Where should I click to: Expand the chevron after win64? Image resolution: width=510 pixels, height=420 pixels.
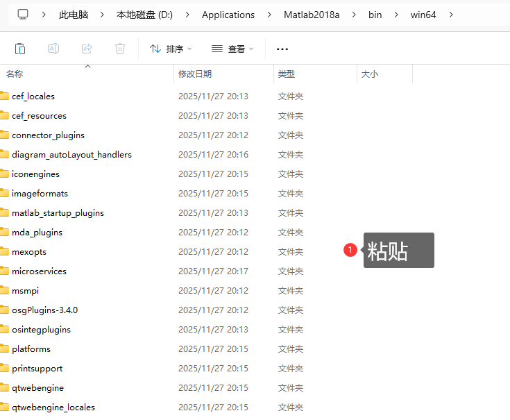click(x=451, y=15)
